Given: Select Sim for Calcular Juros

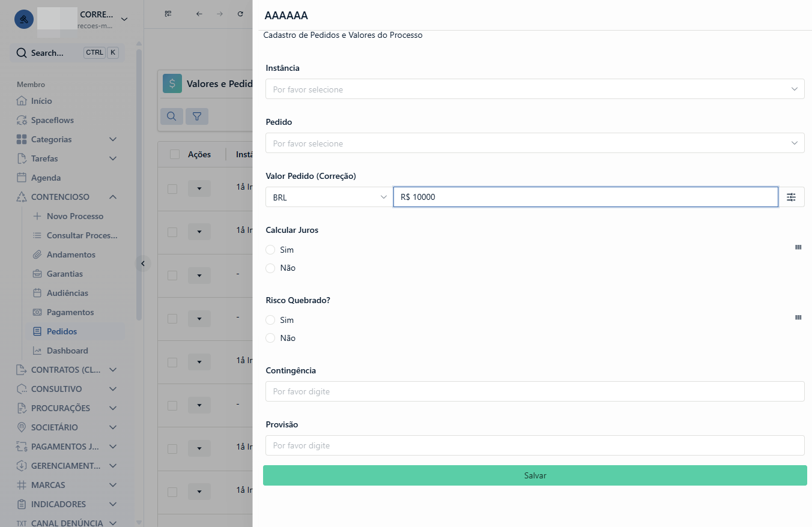Looking at the screenshot, I should point(270,250).
